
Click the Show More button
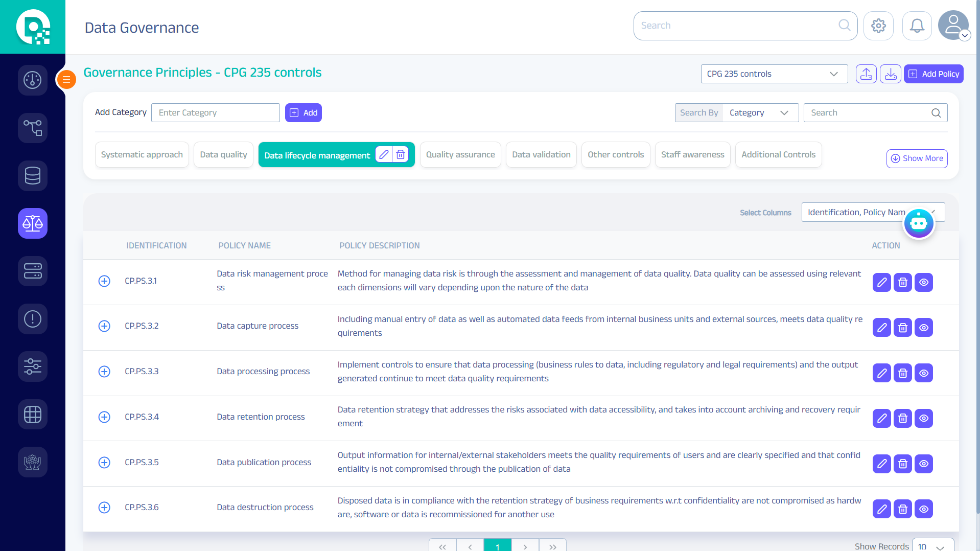[917, 159]
